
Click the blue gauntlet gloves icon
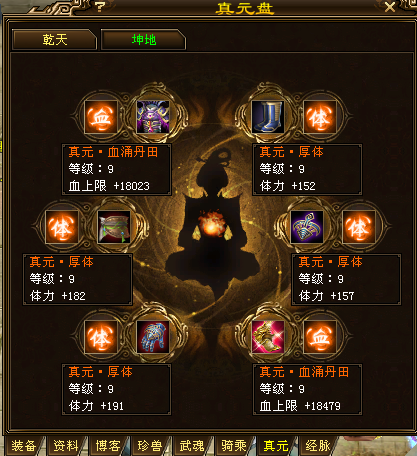click(153, 337)
